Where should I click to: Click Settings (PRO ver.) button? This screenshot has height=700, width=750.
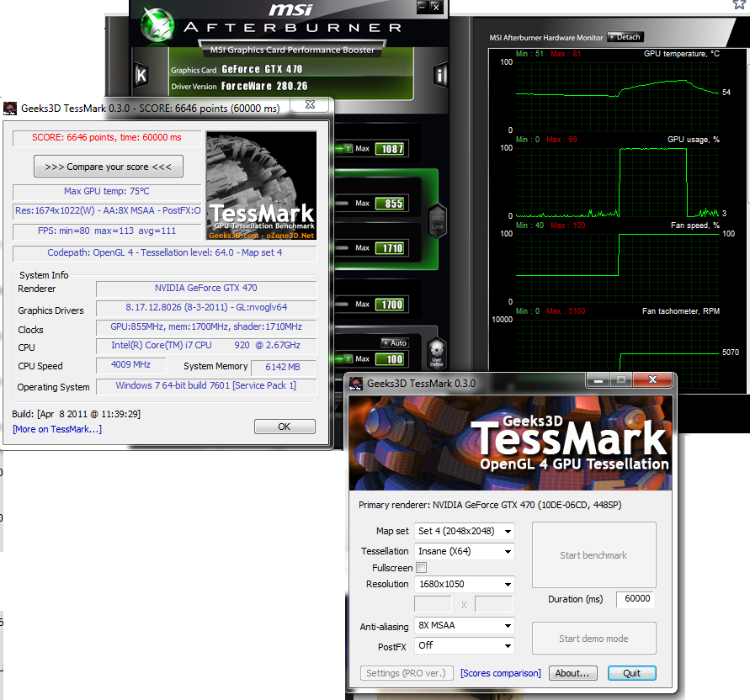pyautogui.click(x=406, y=673)
